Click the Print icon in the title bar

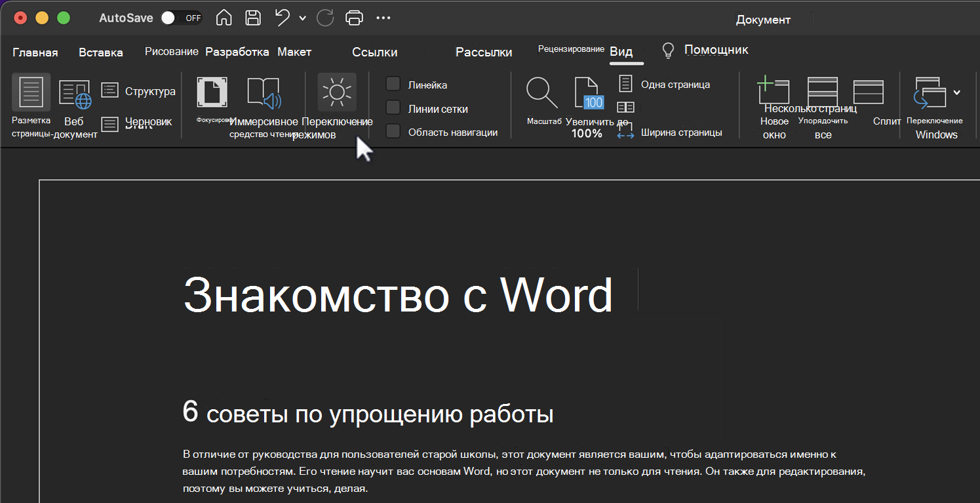point(354,18)
